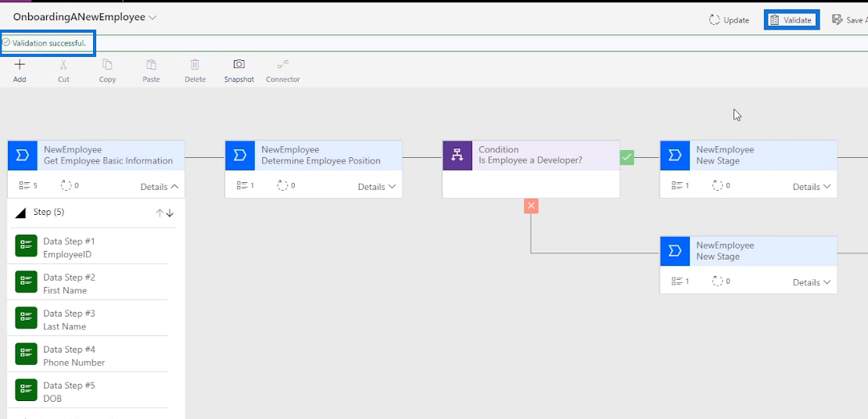Take a Snapshot with camera icon
Image resolution: width=868 pixels, height=419 pixels.
pyautogui.click(x=239, y=64)
